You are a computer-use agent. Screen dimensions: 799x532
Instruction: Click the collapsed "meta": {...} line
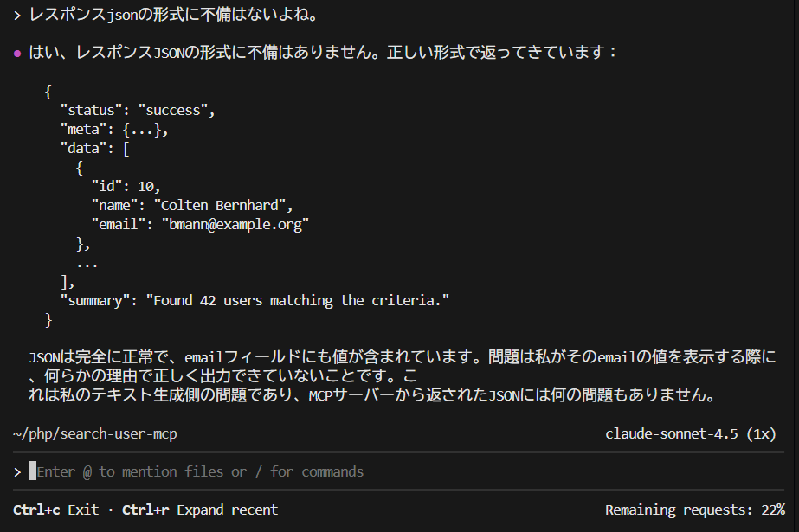pos(114,130)
